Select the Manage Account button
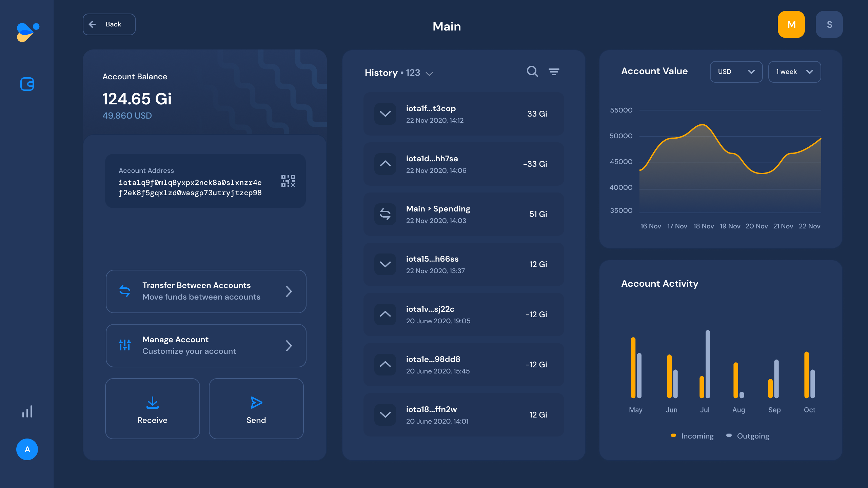Image resolution: width=868 pixels, height=488 pixels. [206, 345]
